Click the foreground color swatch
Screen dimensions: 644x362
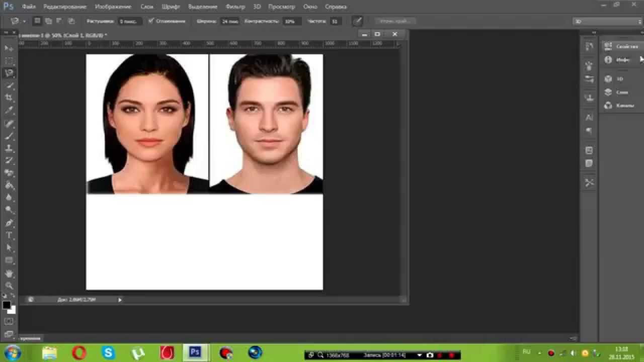[x=7, y=305]
